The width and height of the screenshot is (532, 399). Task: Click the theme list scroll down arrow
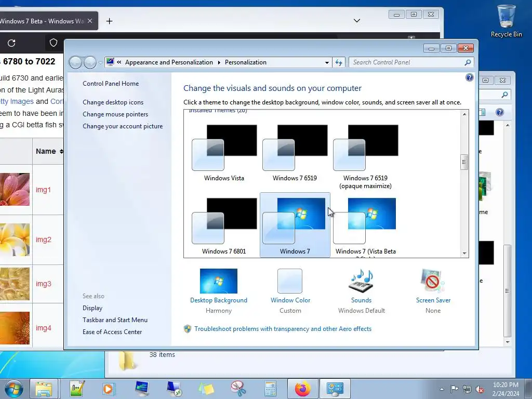tap(464, 254)
